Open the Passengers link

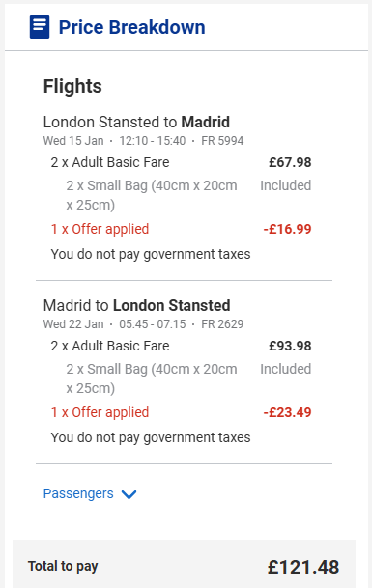[x=78, y=493]
